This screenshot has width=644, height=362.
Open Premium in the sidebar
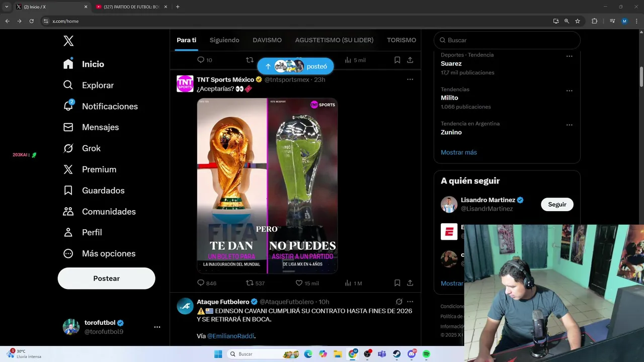[x=90, y=169]
